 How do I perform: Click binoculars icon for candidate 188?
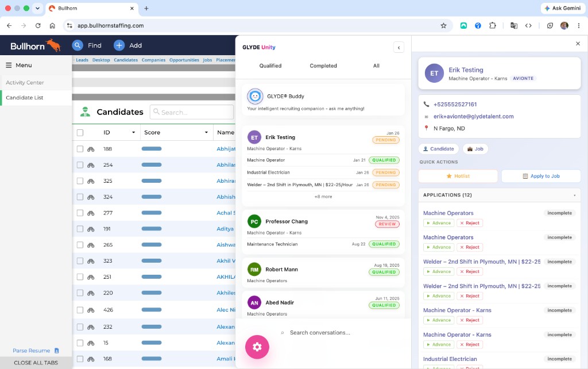click(x=91, y=149)
